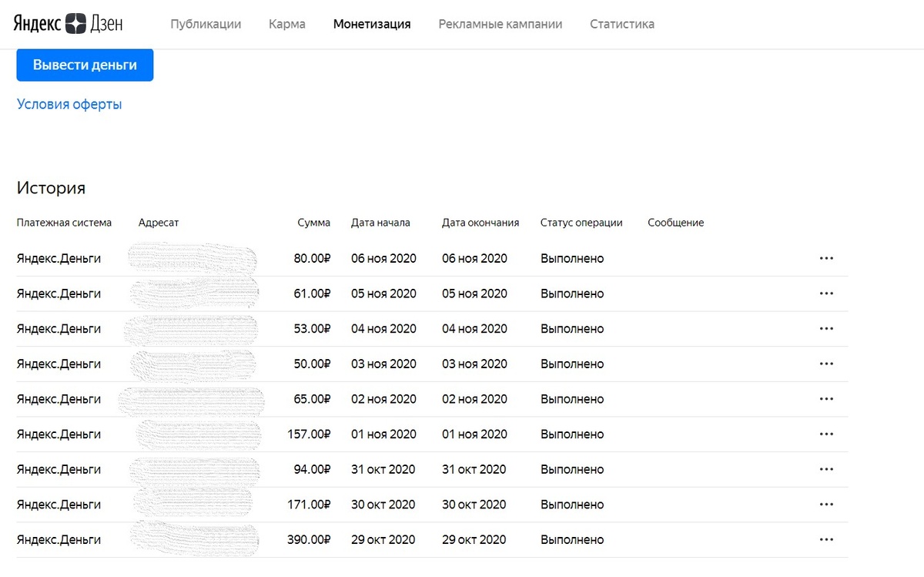The width and height of the screenshot is (924, 577).
Task: Open the Условия оферты link
Action: 69,103
